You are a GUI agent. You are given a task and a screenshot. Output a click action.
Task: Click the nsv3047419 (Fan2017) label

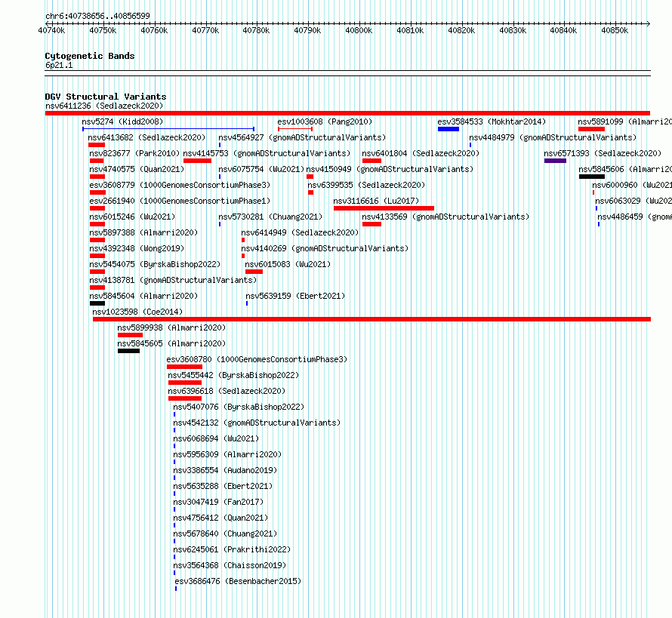tap(218, 502)
